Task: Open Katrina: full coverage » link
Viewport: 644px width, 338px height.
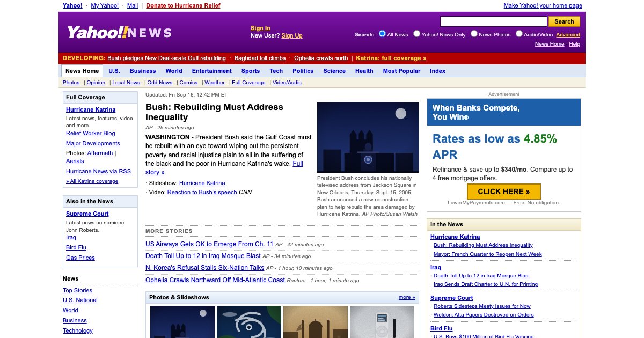Action: [x=391, y=58]
